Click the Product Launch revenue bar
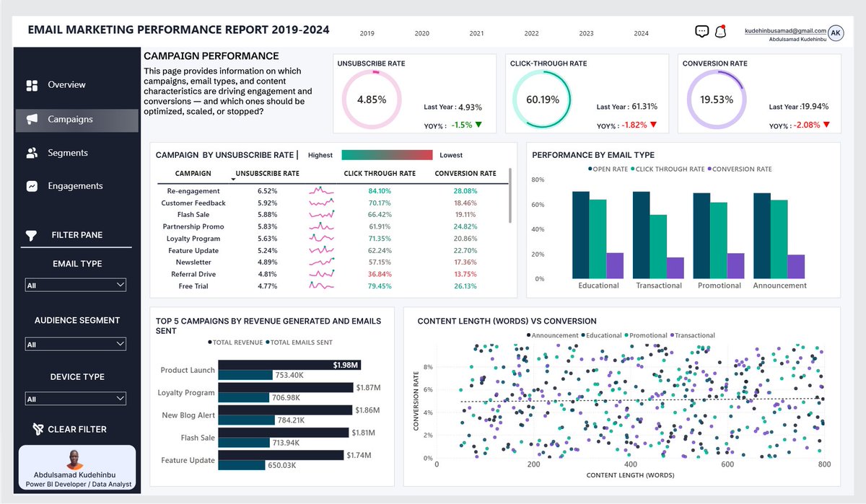 coord(289,365)
